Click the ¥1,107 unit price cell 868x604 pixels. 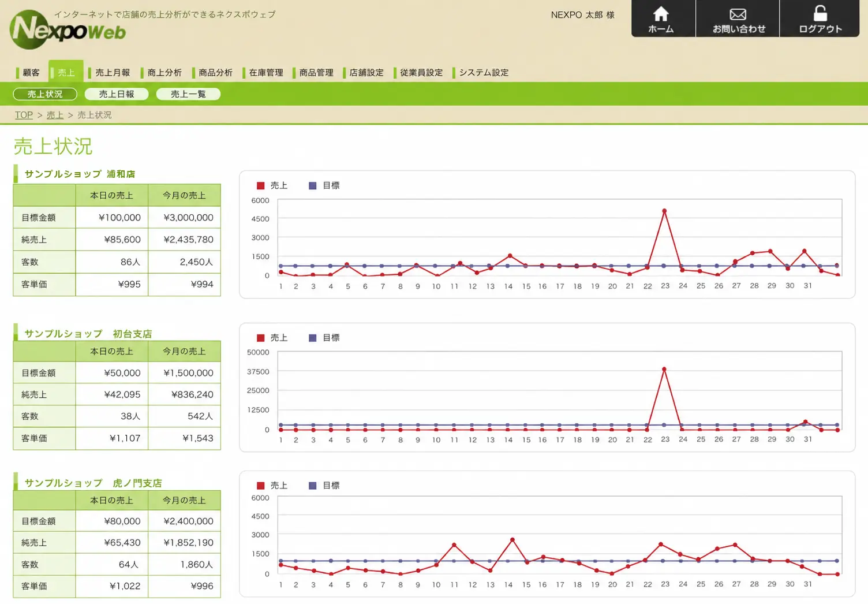tap(112, 438)
